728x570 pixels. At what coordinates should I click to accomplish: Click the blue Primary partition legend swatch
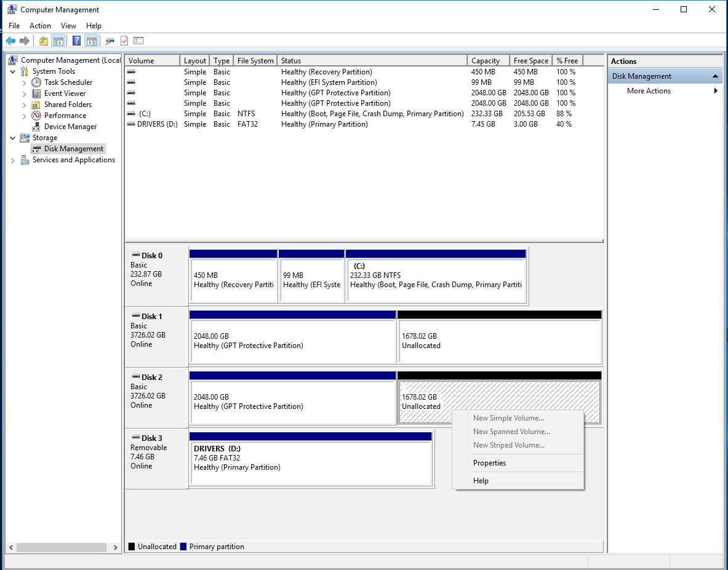183,547
